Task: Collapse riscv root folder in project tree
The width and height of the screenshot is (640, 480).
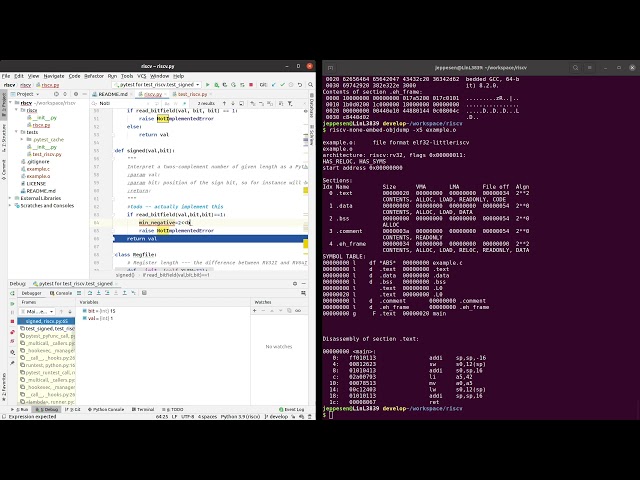Action: [11, 103]
